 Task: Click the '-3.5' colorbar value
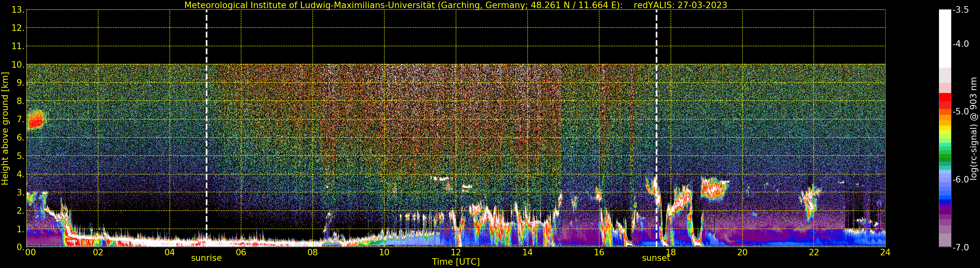click(x=960, y=10)
